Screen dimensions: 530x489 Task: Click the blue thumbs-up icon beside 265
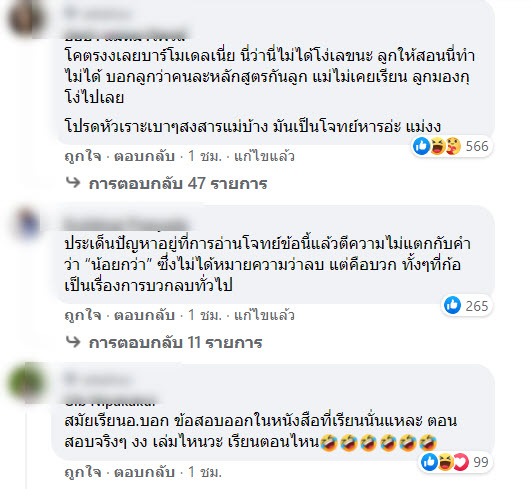pos(452,305)
